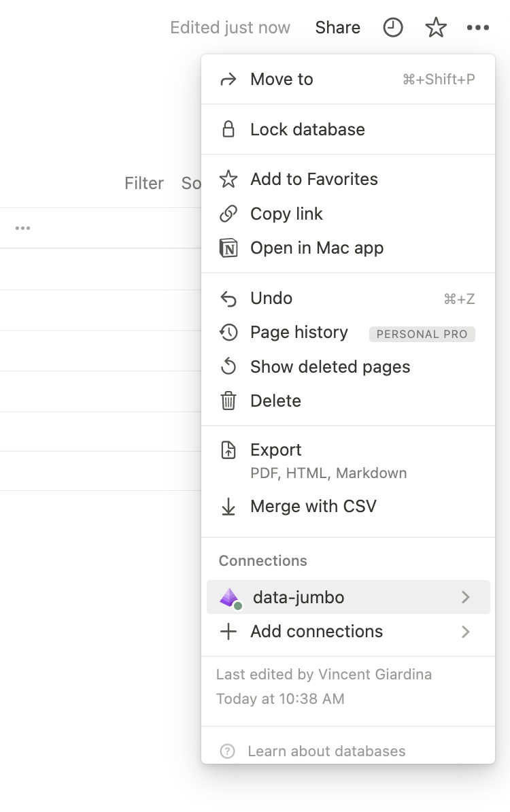Screen dimensions: 510x812
Task: Click the star favorite icon in top bar
Action: point(435,28)
